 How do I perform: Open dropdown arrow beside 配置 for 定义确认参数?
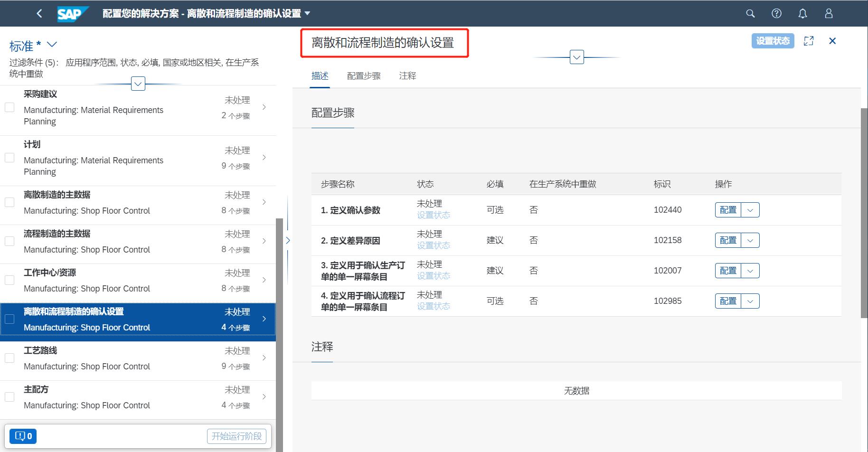pyautogui.click(x=750, y=209)
